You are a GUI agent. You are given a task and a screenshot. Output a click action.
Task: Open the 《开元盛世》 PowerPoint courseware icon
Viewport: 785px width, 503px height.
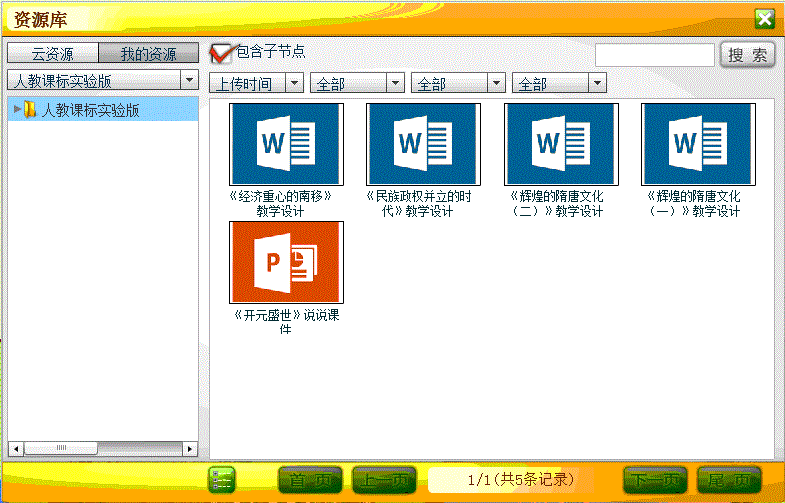point(286,262)
